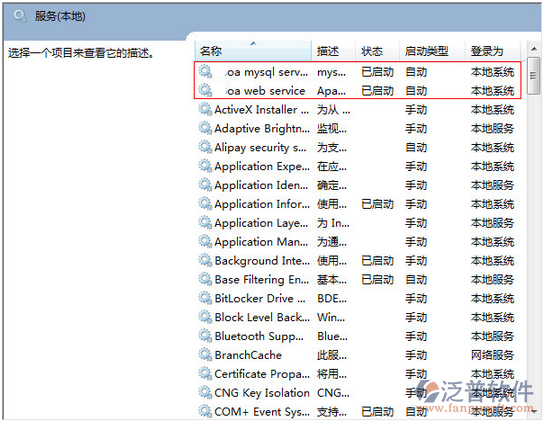Click the scrollbar up arrow
The image size is (544, 424).
[x=534, y=49]
